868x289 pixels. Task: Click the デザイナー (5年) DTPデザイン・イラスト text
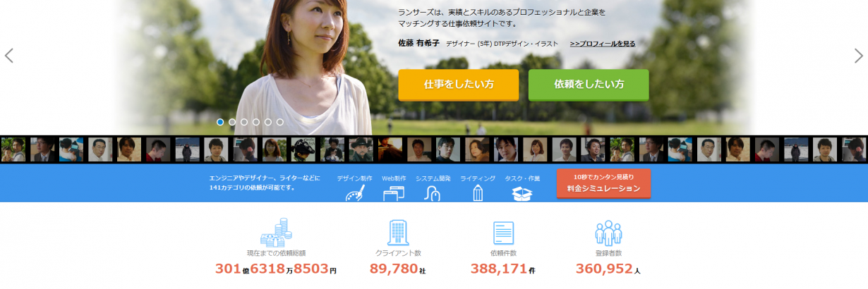click(502, 44)
